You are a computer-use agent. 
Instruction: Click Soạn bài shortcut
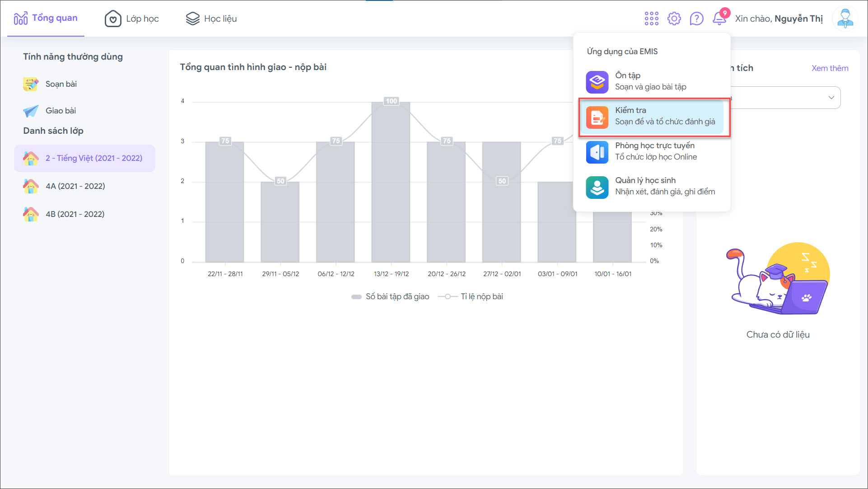pyautogui.click(x=61, y=84)
